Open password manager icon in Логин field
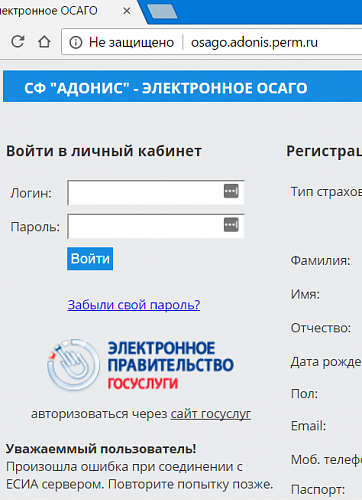This screenshot has height=500, width=362. click(x=231, y=191)
